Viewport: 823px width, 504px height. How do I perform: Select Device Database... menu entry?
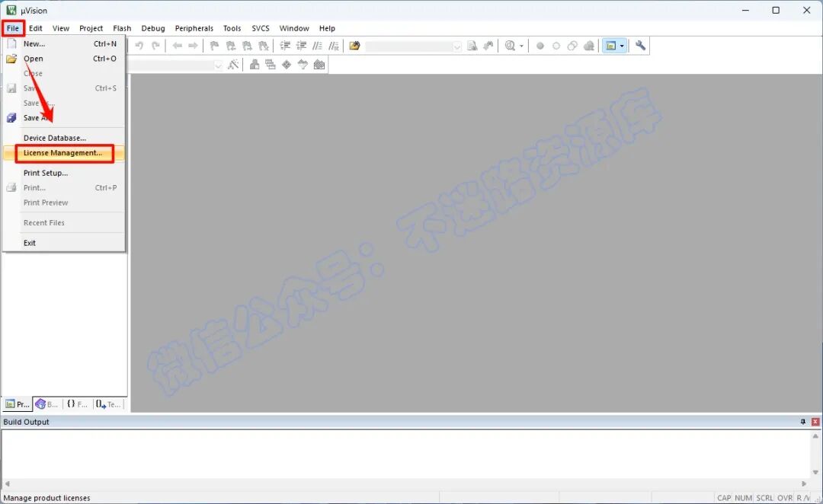tap(63, 138)
